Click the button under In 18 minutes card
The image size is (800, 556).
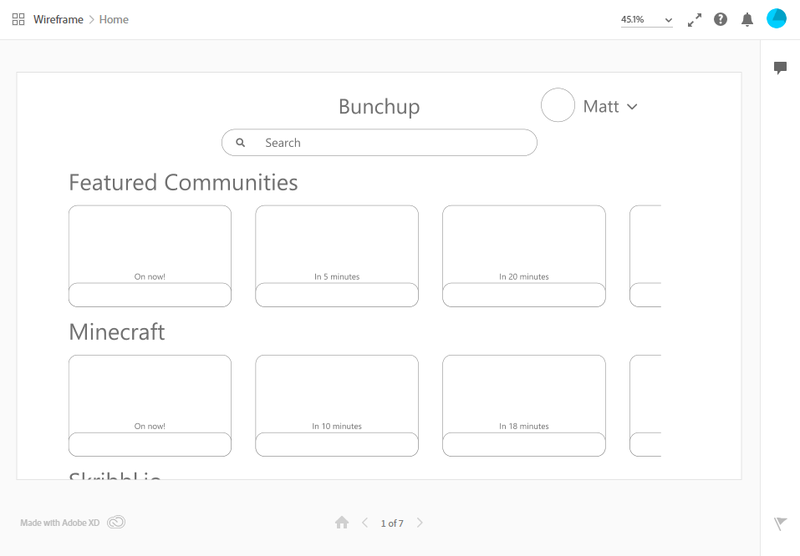pos(524,444)
